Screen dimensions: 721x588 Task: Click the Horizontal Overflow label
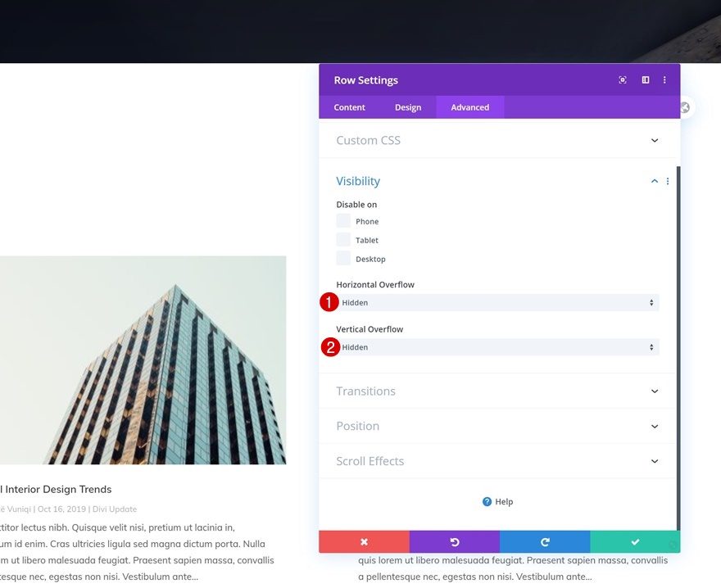coord(375,284)
